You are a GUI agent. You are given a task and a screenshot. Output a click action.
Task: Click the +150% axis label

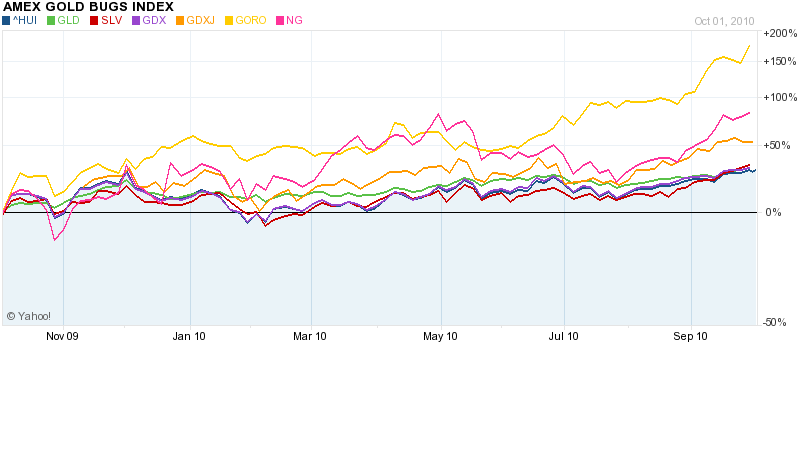(x=780, y=61)
